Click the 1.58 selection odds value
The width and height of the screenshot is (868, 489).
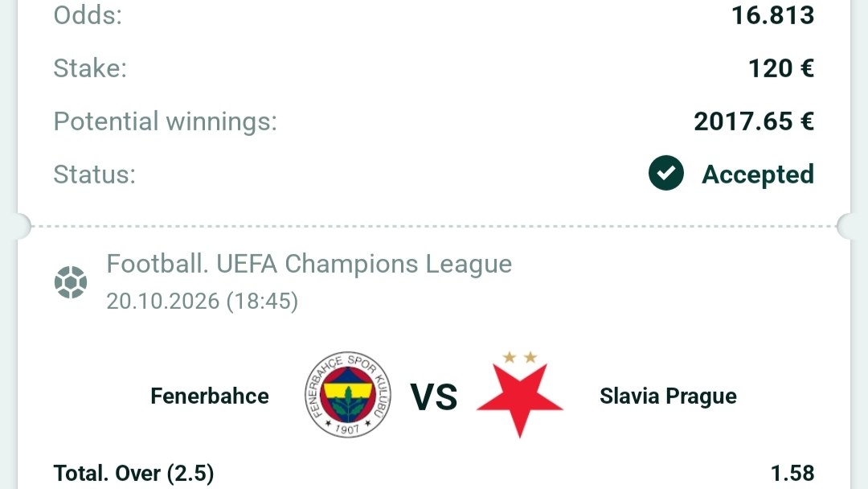792,474
